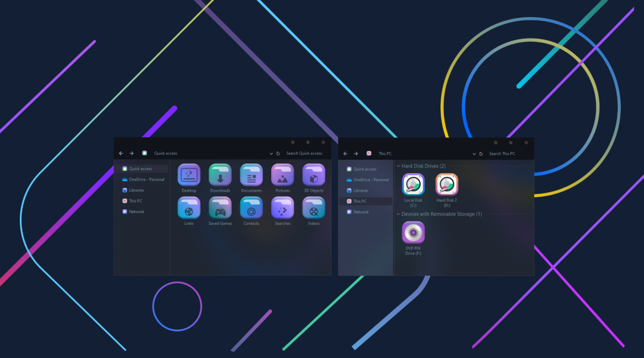644x358 pixels.
Task: Select OneDrive - Personal in Quick access window sidebar
Action: [x=146, y=180]
